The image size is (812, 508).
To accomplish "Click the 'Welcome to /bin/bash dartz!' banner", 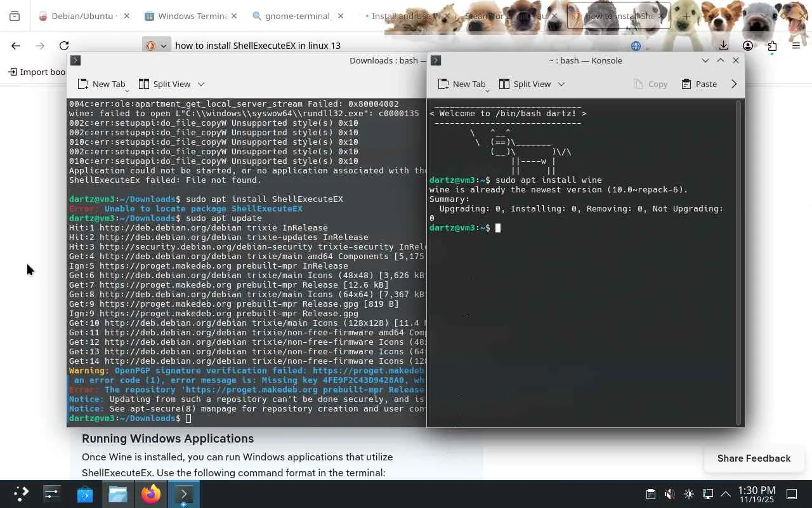I will click(x=508, y=114).
